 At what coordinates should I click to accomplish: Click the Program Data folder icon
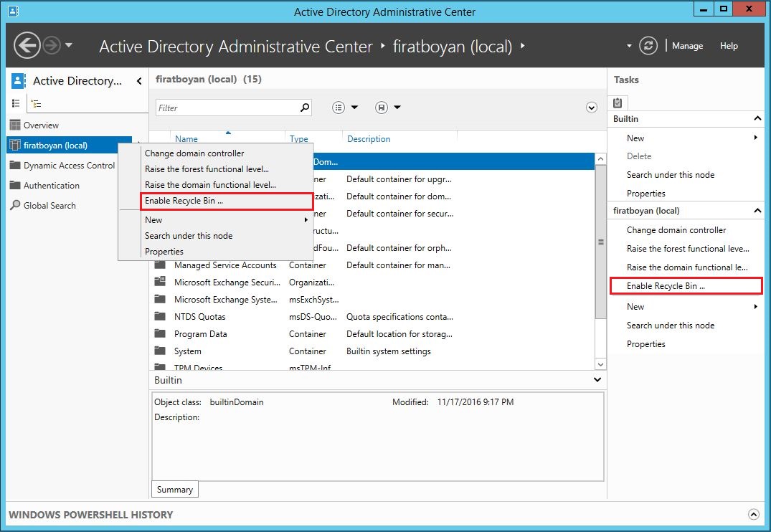click(160, 333)
